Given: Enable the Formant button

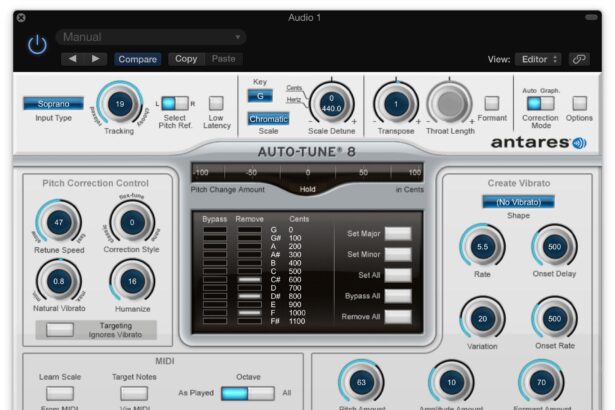Looking at the screenshot, I should (x=491, y=102).
